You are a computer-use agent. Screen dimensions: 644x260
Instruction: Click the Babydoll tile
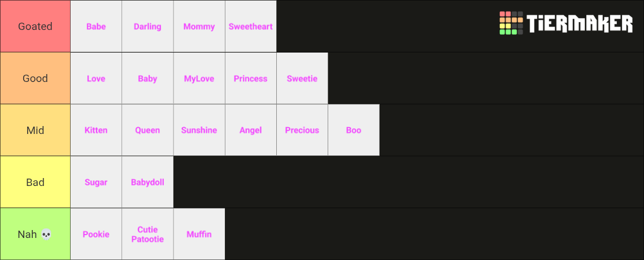(x=147, y=182)
